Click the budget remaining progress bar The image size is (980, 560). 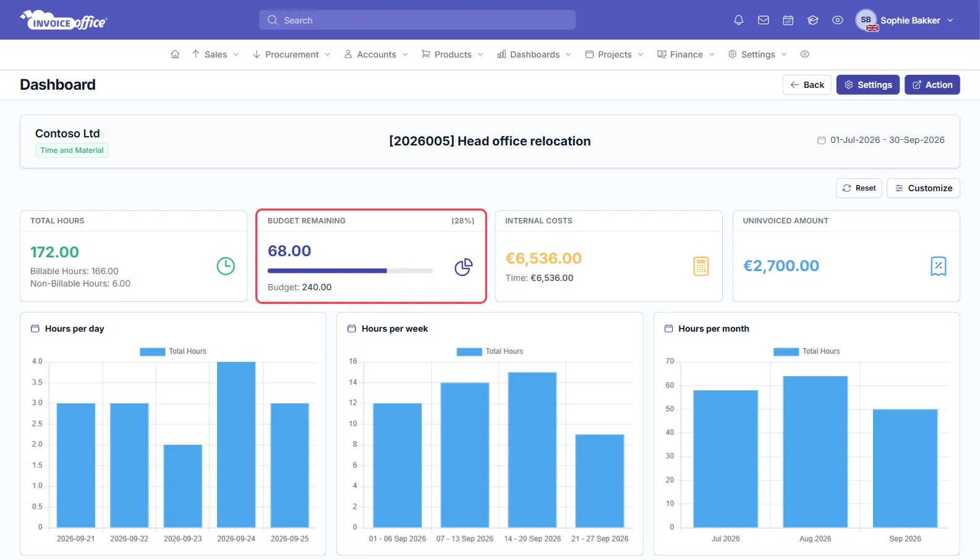pos(350,270)
